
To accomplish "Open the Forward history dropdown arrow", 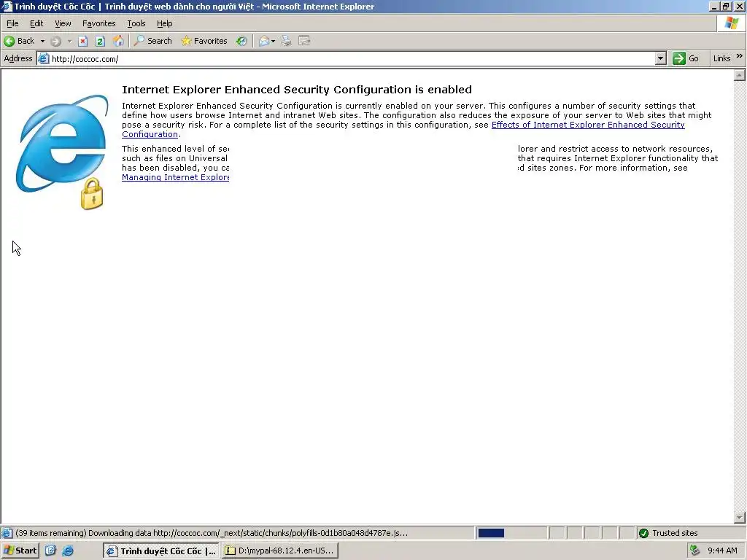I will 69,41.
